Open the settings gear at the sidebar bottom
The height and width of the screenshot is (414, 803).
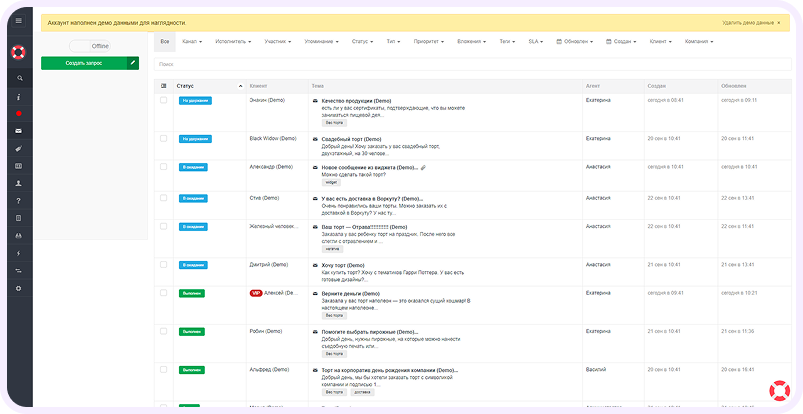pos(18,288)
